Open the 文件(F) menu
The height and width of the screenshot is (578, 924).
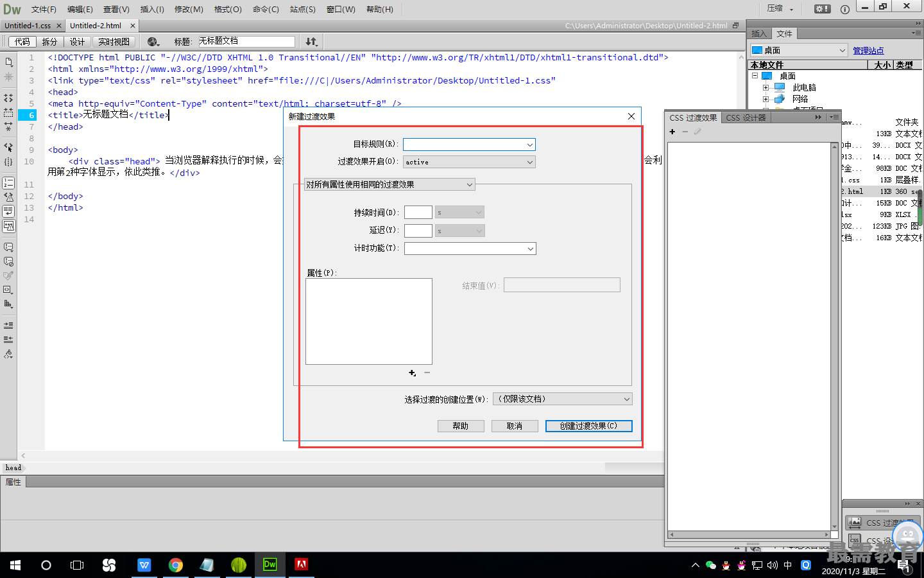tap(44, 9)
